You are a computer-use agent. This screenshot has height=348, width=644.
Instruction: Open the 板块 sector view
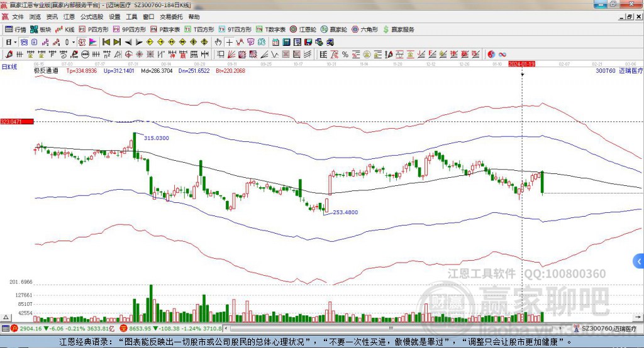40,30
